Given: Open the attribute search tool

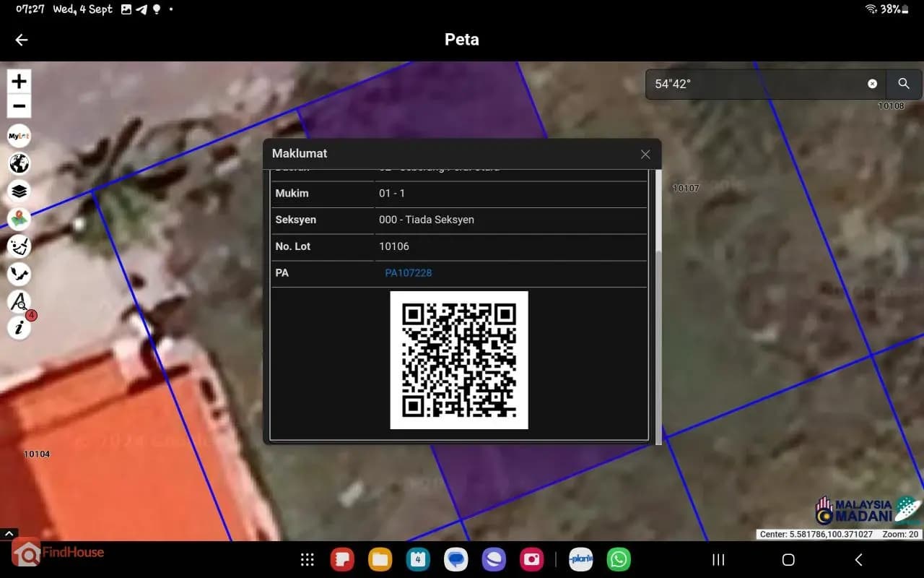Looking at the screenshot, I should [x=19, y=301].
